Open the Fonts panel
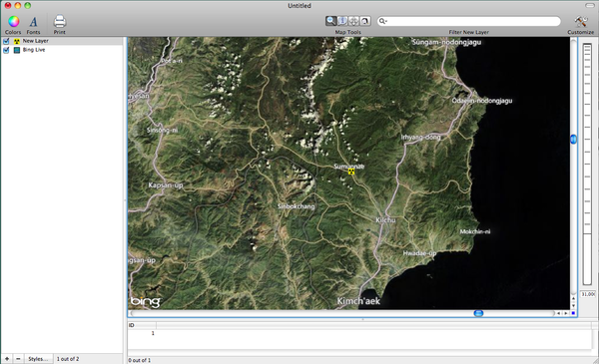The image size is (599, 364). coord(33,22)
